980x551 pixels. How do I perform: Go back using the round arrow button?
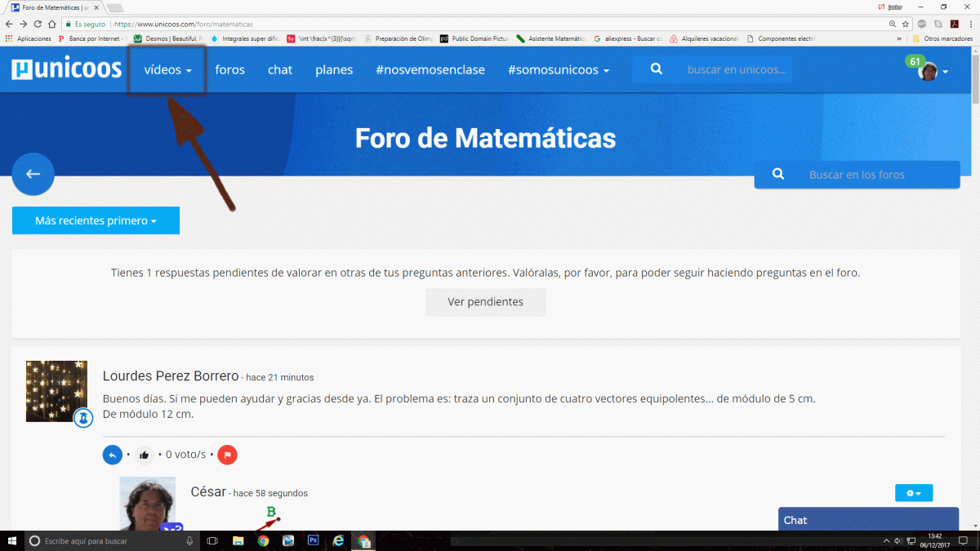click(x=33, y=174)
